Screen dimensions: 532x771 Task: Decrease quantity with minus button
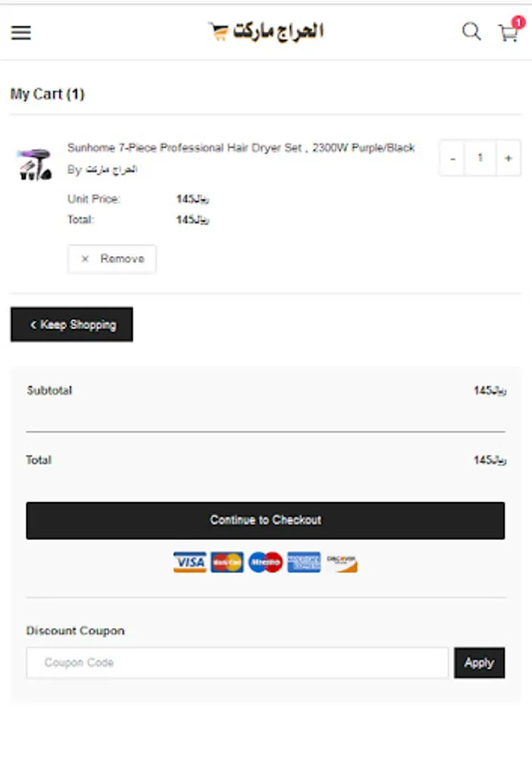pyautogui.click(x=452, y=158)
